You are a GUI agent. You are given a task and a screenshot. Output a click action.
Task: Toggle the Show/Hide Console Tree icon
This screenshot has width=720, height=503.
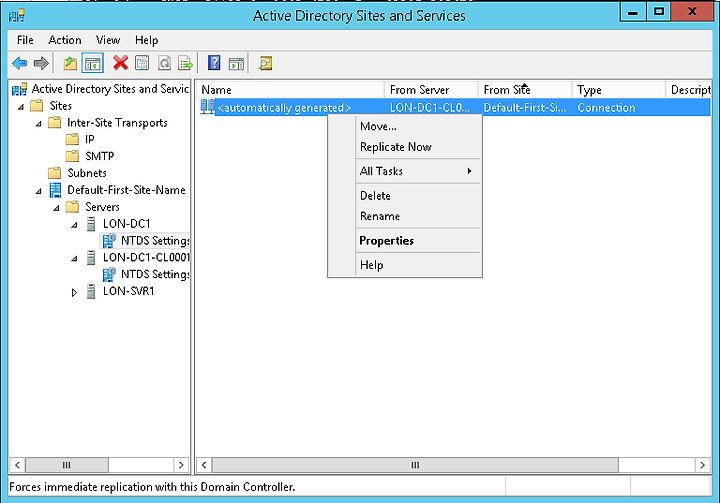(92, 63)
